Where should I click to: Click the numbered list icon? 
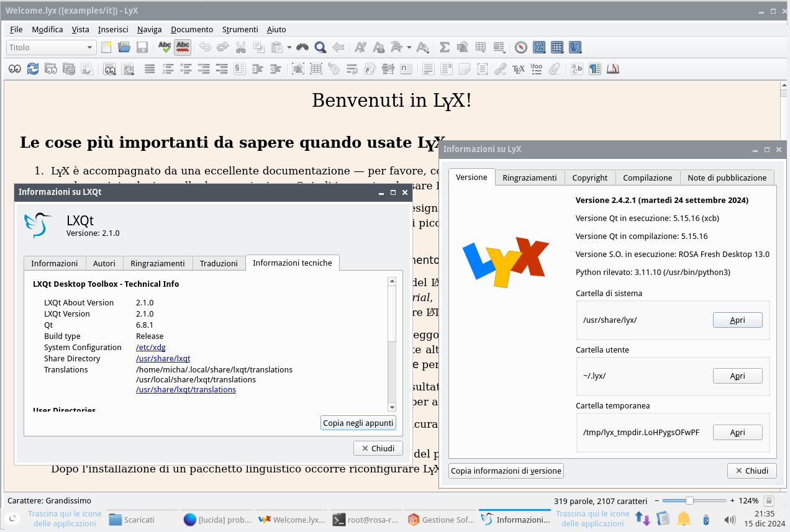click(x=168, y=69)
